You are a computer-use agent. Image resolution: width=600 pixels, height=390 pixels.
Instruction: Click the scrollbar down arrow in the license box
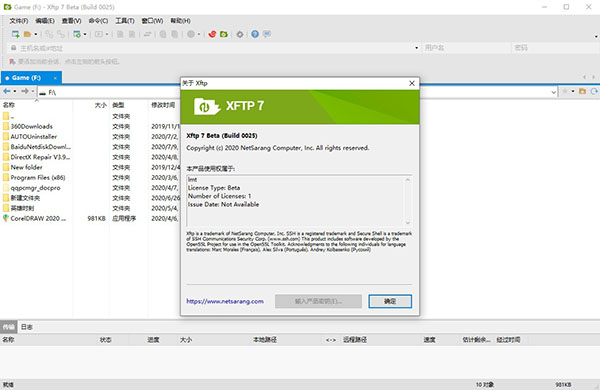[408, 223]
